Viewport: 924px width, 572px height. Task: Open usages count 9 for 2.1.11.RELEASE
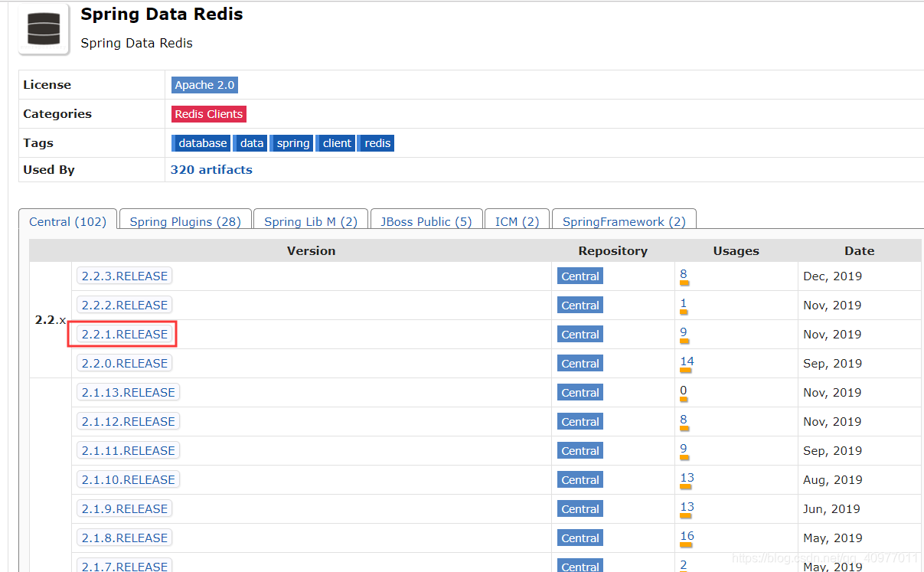coord(684,449)
